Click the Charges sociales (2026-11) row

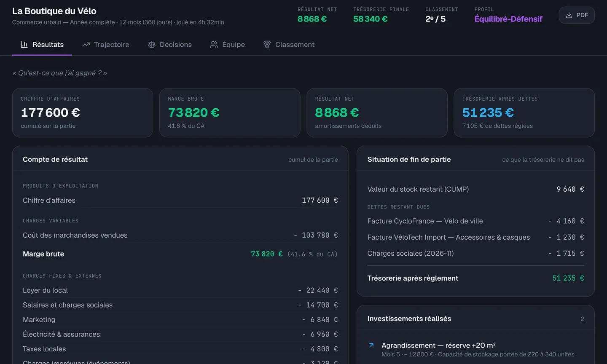coord(475,253)
